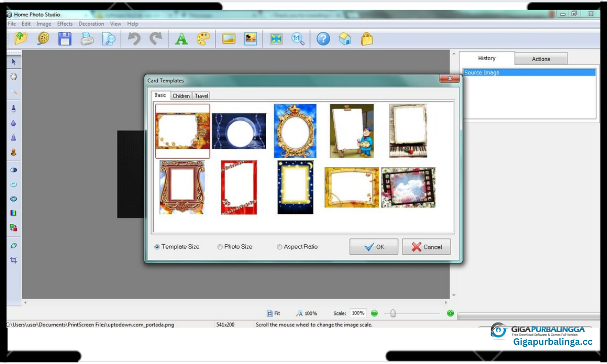Click the Fit button in the bottom bar
This screenshot has height=364, width=607.
coord(273,313)
